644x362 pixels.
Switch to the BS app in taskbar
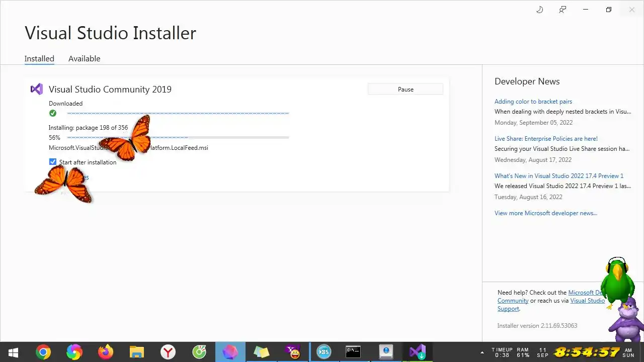click(x=324, y=352)
